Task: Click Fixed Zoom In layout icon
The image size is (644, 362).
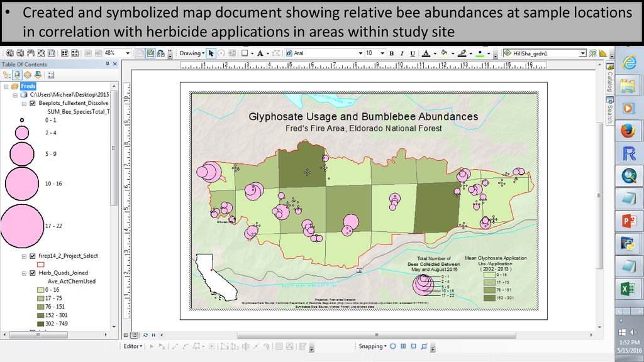Action: (65, 53)
